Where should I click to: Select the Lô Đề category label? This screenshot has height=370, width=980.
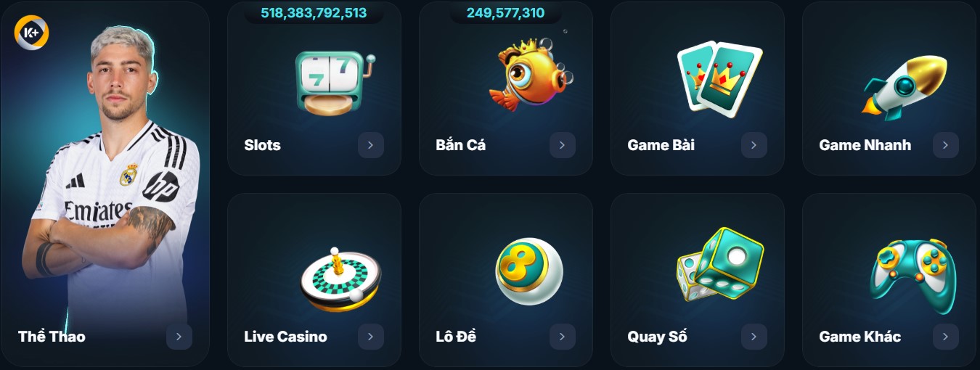tap(456, 337)
